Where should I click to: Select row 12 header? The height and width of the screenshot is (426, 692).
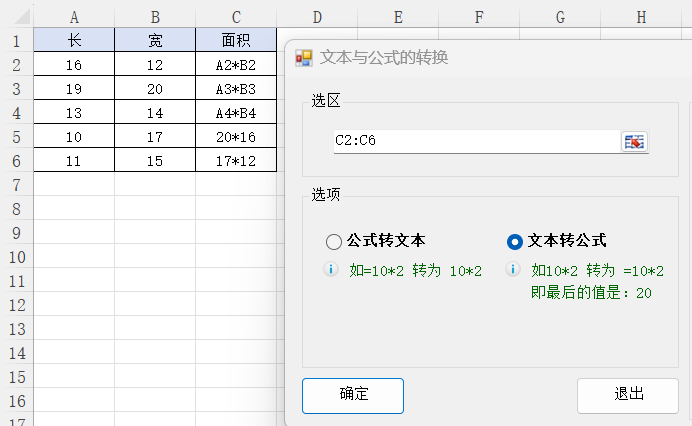coord(17,305)
